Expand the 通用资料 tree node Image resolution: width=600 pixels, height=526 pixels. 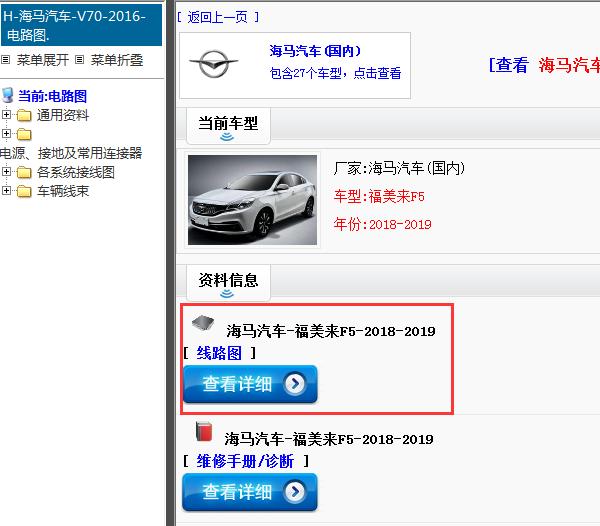click(6, 114)
